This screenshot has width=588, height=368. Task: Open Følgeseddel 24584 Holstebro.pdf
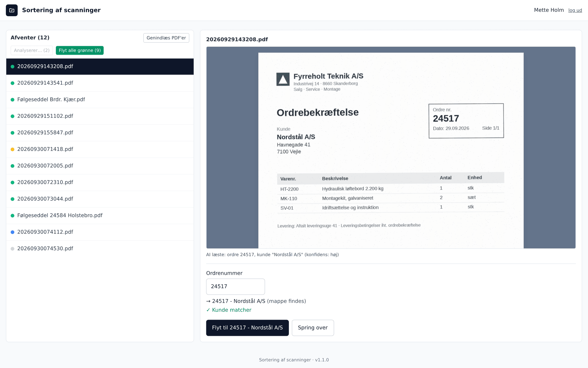tap(100, 215)
